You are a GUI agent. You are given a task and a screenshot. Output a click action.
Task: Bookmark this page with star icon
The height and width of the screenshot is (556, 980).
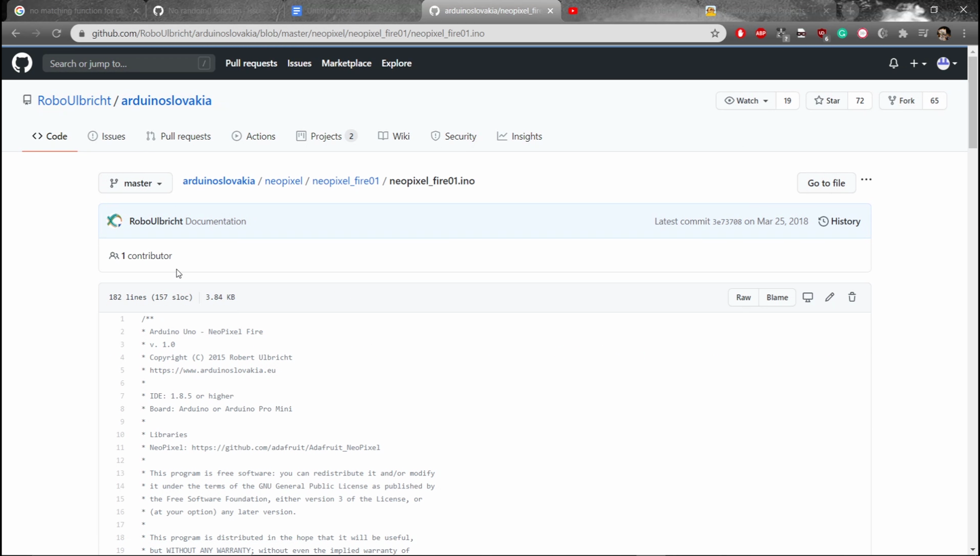tap(715, 33)
